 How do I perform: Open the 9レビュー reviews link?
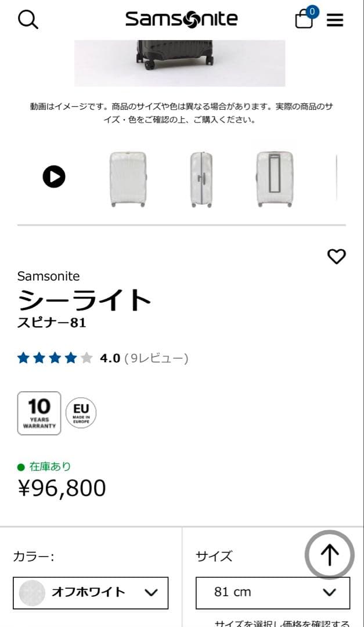pos(158,358)
